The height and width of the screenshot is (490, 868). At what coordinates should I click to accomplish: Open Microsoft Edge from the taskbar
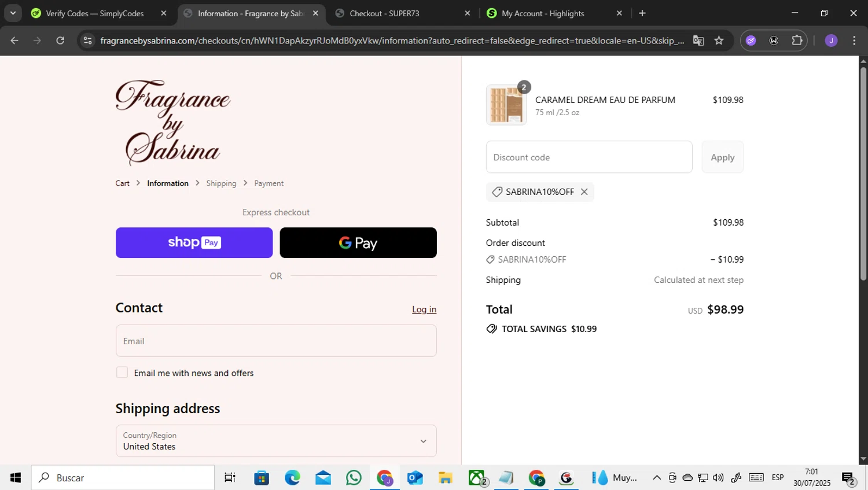pos(292,477)
